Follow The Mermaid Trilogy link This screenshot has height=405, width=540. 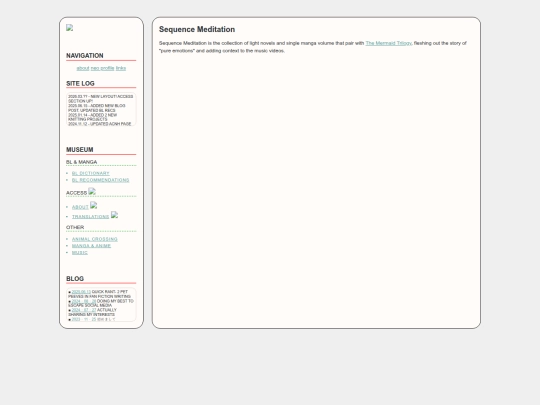tap(388, 43)
